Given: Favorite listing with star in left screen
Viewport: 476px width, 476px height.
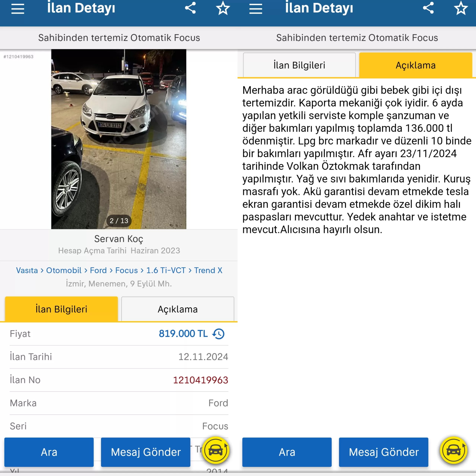Looking at the screenshot, I should tap(223, 8).
